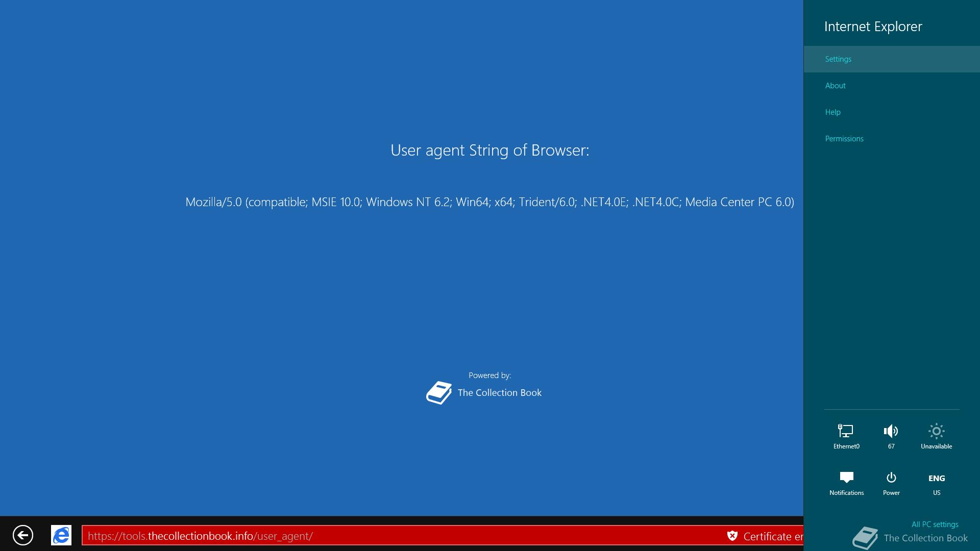Click the 'User agent String of Browser:' heading
980x551 pixels.
click(x=489, y=150)
